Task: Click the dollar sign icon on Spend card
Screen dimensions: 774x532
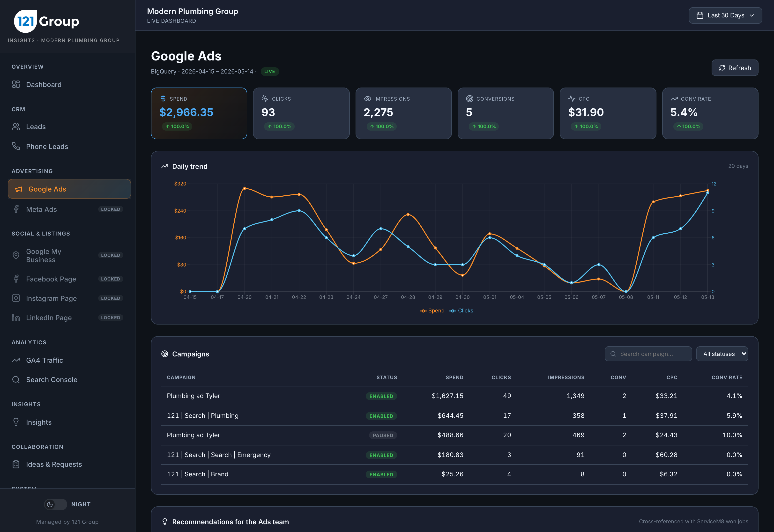Action: [x=163, y=99]
